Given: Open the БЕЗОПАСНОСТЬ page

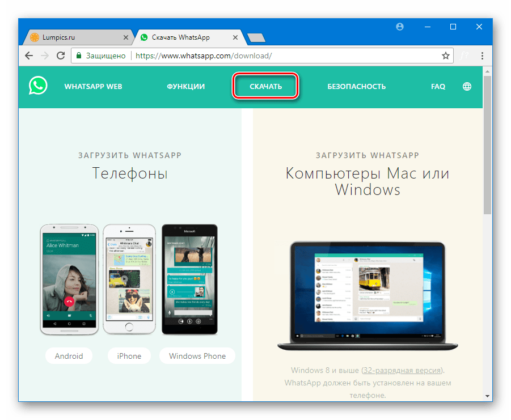Looking at the screenshot, I should tap(356, 87).
